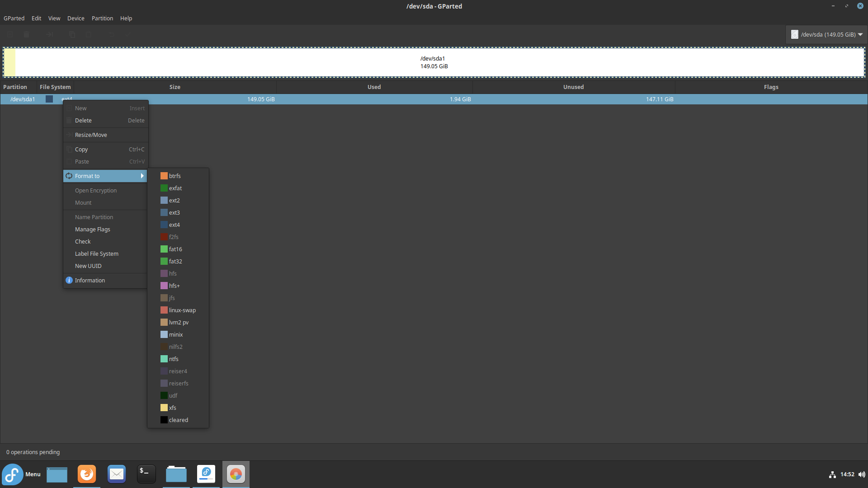Click the Used column header
The height and width of the screenshot is (488, 868).
374,87
